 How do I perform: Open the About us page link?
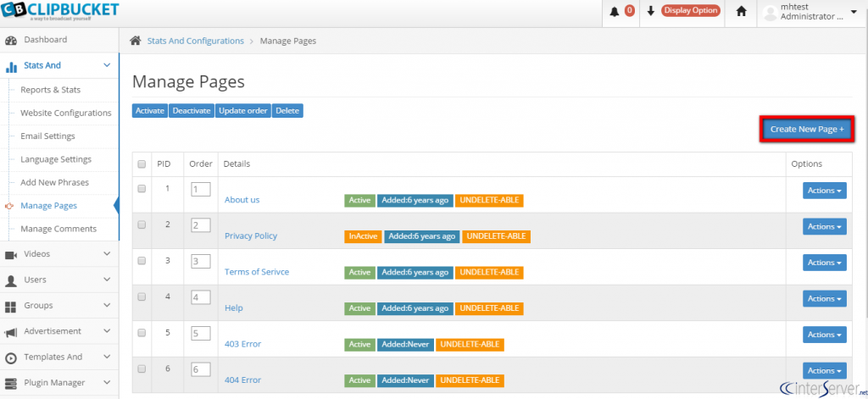(242, 200)
